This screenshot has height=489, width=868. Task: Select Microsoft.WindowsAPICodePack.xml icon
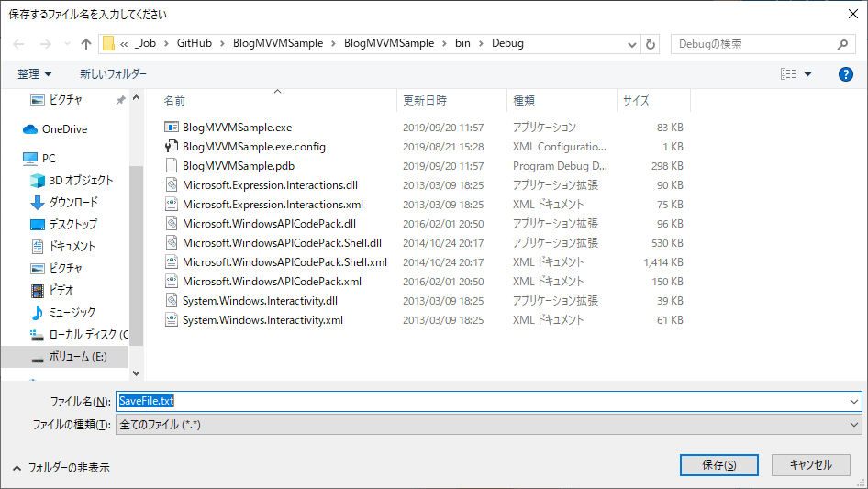click(172, 282)
